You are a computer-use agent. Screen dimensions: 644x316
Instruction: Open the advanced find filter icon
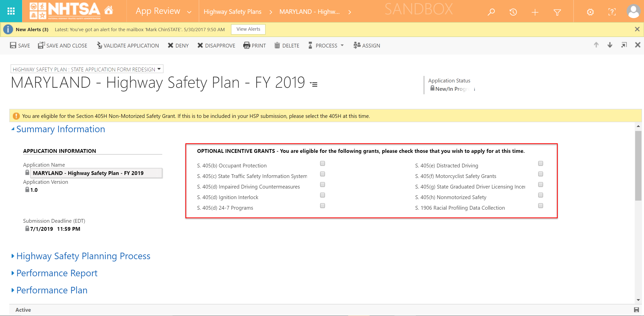tap(557, 12)
